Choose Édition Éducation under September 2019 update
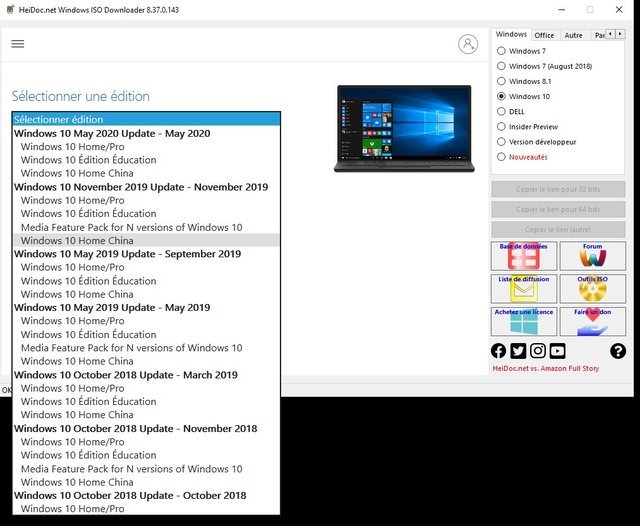Image resolution: width=640 pixels, height=526 pixels. [147, 281]
